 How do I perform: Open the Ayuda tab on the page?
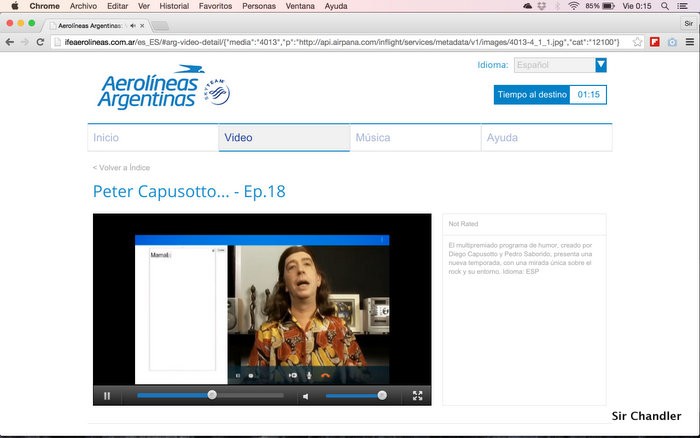547,138
